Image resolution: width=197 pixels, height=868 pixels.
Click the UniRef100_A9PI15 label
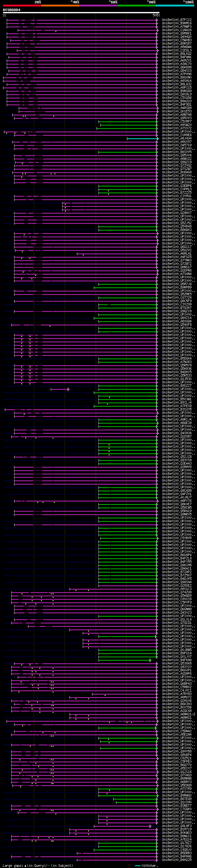pos(176,88)
